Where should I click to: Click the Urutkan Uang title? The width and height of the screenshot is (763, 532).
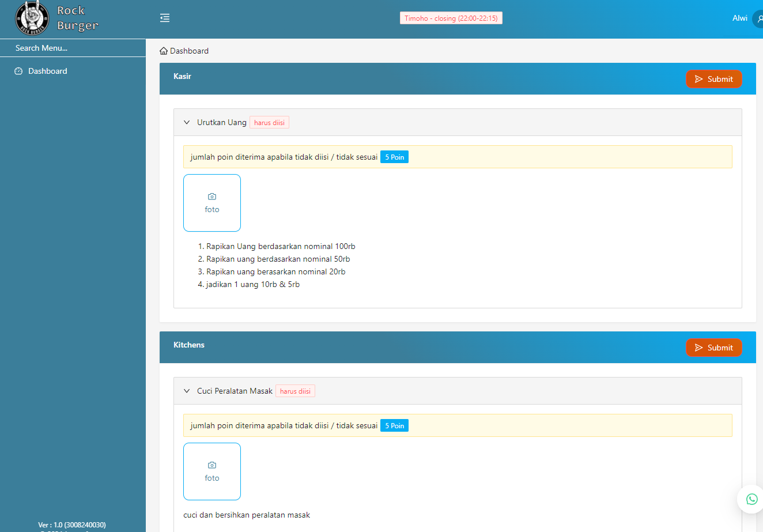click(222, 122)
